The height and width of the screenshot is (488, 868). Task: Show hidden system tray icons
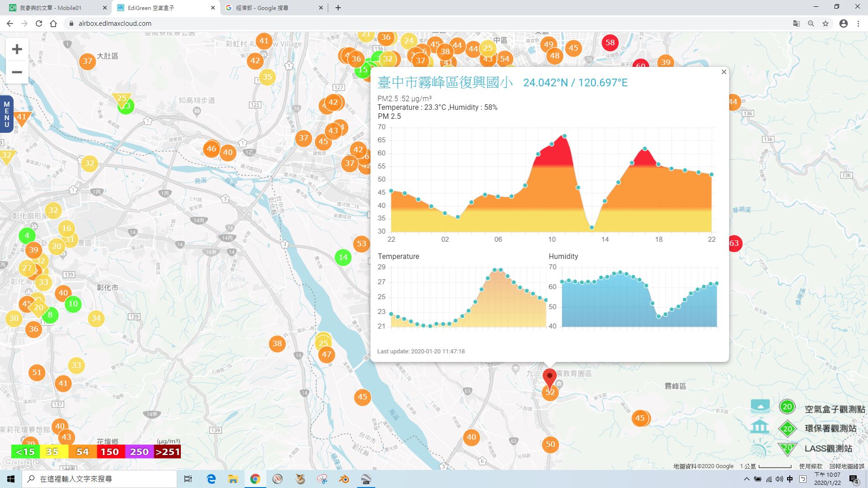[x=746, y=479]
